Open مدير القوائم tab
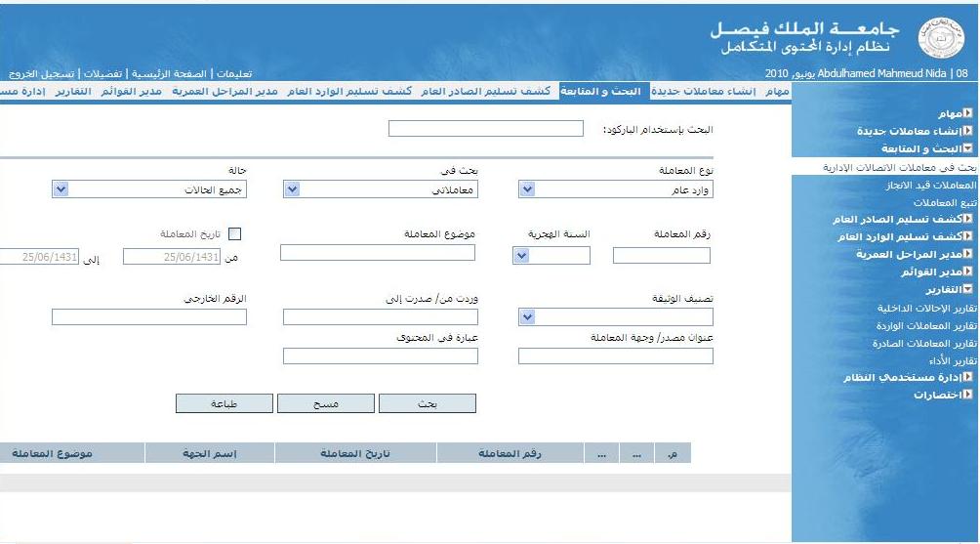Image resolution: width=980 pixels, height=544 pixels. 131,91
